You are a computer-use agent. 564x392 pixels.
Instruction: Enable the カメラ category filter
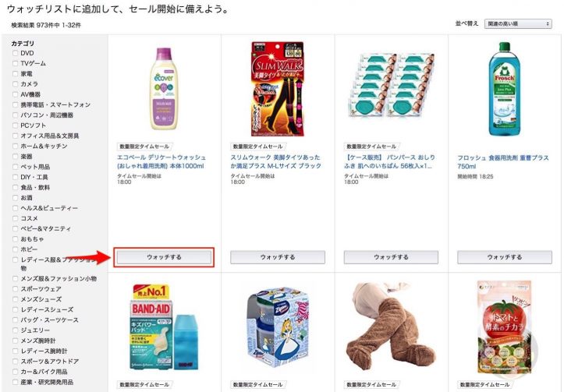click(15, 84)
